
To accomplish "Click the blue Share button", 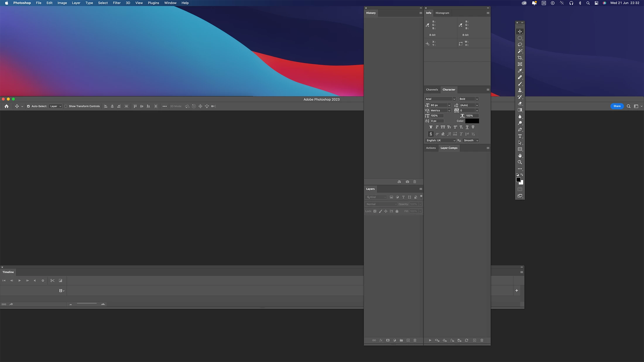I will [x=617, y=106].
